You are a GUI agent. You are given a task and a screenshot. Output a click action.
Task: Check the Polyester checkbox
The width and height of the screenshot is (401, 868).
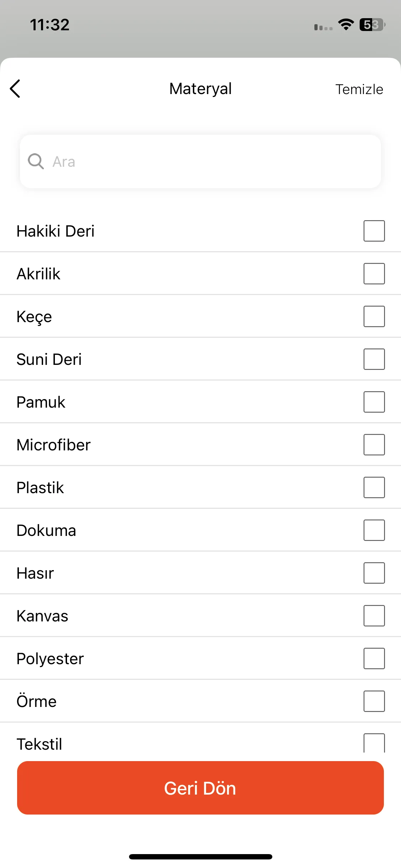click(x=374, y=658)
